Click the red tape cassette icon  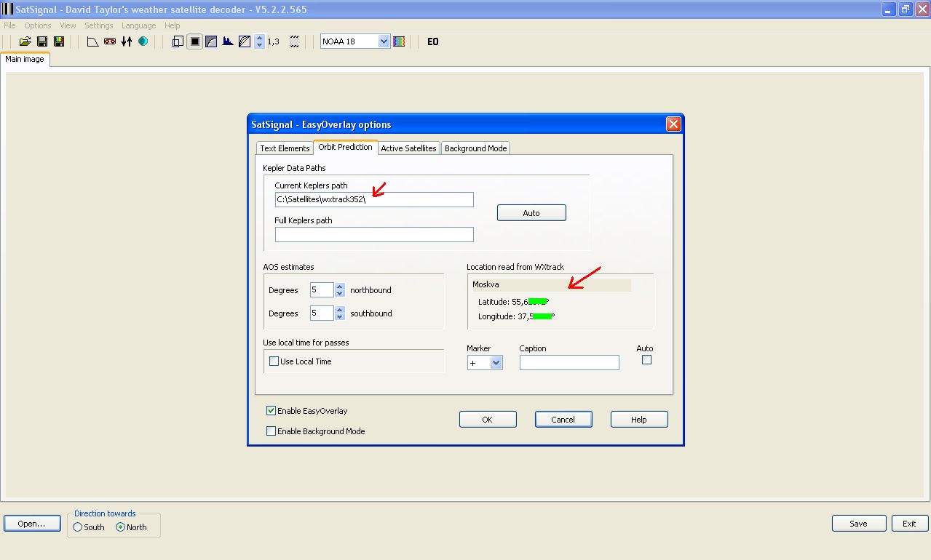point(110,41)
